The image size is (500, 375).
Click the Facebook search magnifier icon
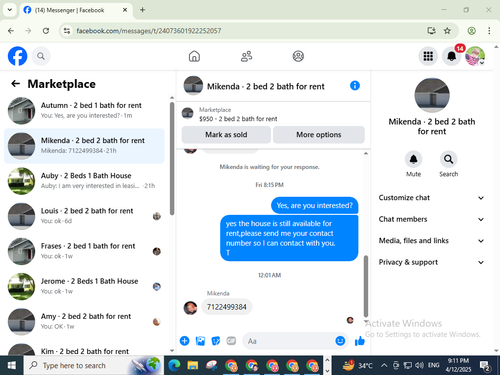(x=41, y=56)
